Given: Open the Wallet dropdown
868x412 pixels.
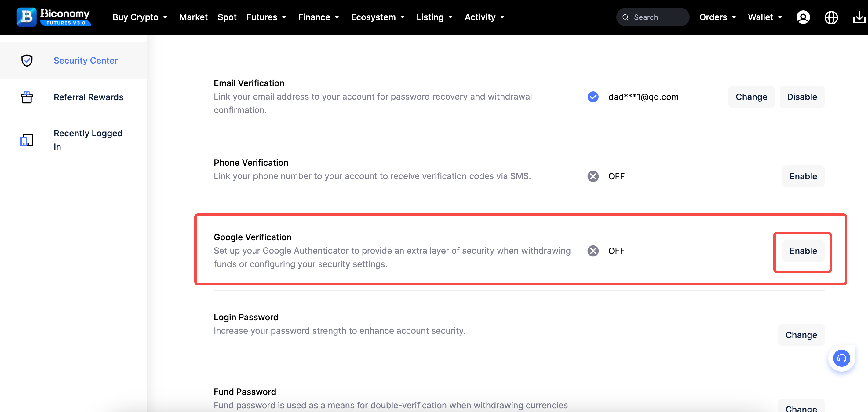Looking at the screenshot, I should (765, 17).
